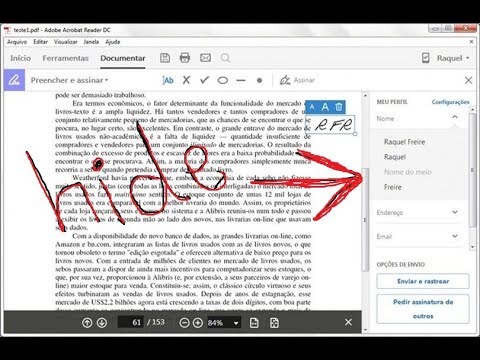The width and height of the screenshot is (480, 360).
Task: Select the line tool
Action: 241,80
